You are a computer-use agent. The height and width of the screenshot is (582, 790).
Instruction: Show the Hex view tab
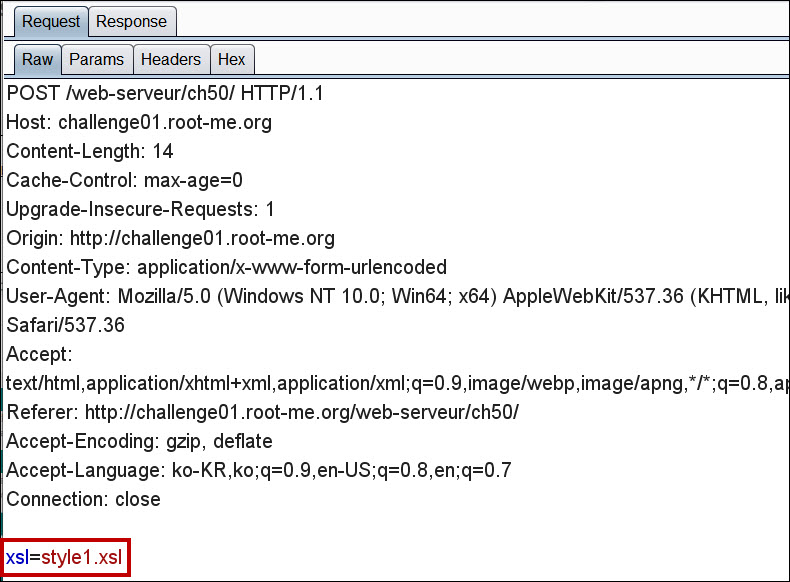point(232,59)
